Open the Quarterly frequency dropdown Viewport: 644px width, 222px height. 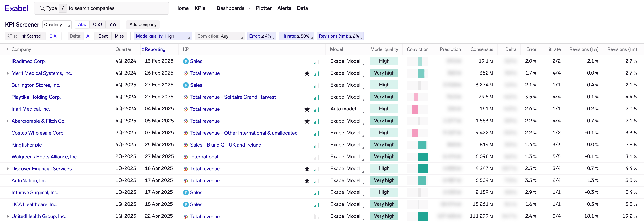click(x=57, y=25)
